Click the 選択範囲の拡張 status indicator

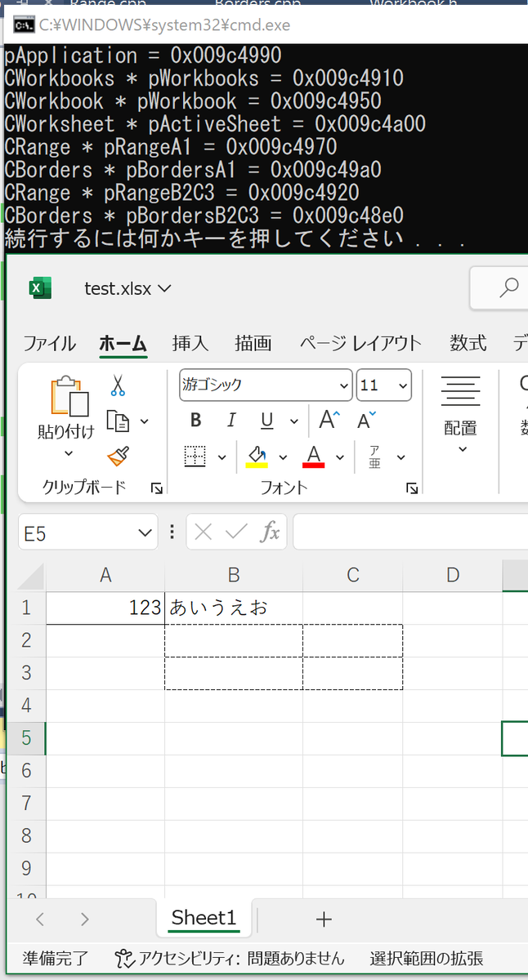point(427,959)
